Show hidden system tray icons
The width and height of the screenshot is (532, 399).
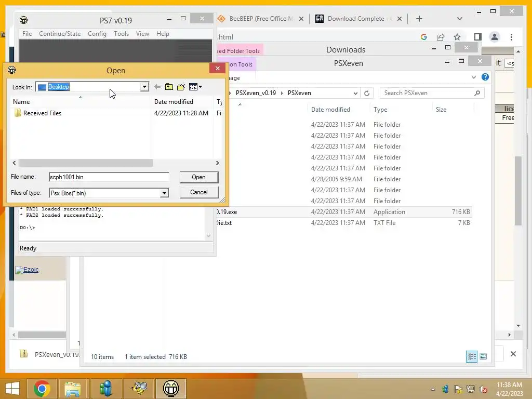433,389
